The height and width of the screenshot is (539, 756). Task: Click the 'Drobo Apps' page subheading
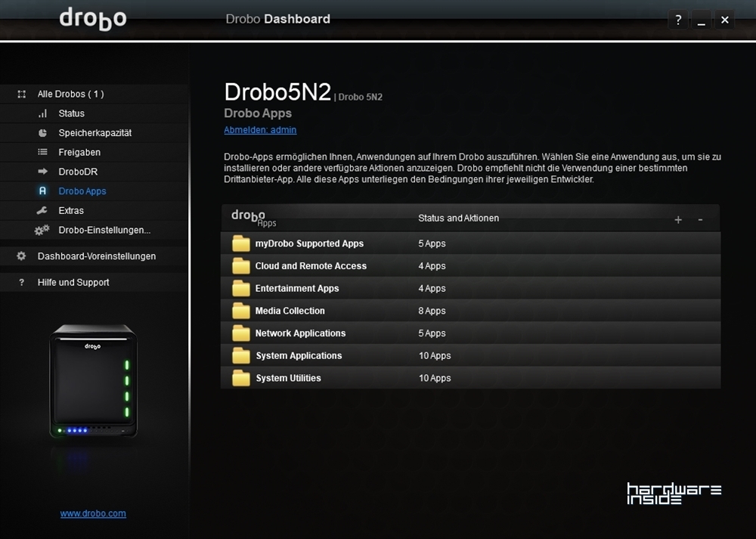pos(258,113)
